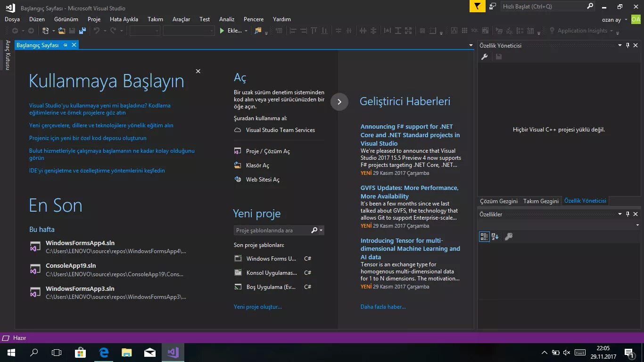This screenshot has height=362, width=644.
Task: Select Konsol Uygulaması C# template
Action: [x=272, y=273]
